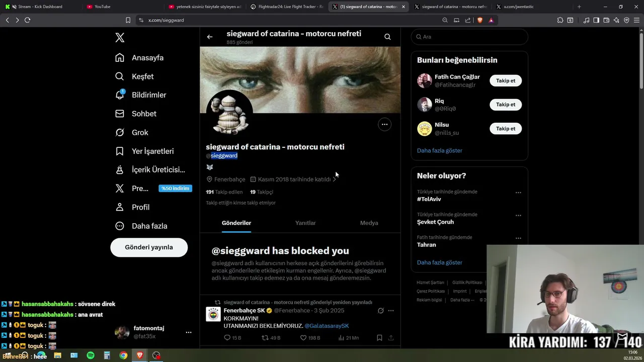This screenshot has width=644, height=362.
Task: Open options for #TelAviv trend
Action: point(518,193)
